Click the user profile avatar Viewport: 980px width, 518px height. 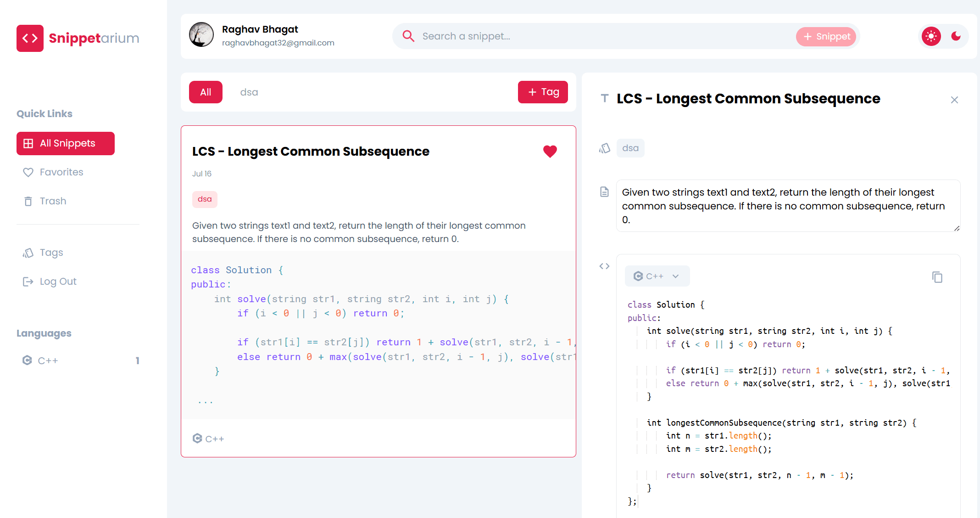pyautogui.click(x=201, y=35)
